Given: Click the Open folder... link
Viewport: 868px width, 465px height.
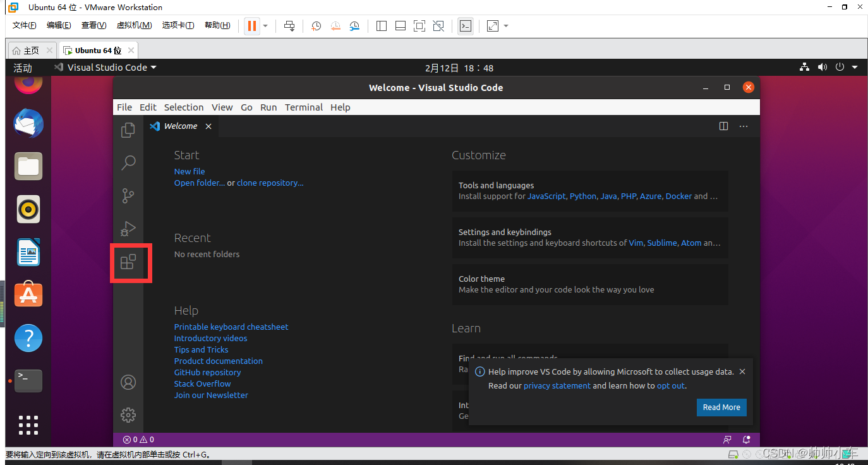Looking at the screenshot, I should 200,183.
